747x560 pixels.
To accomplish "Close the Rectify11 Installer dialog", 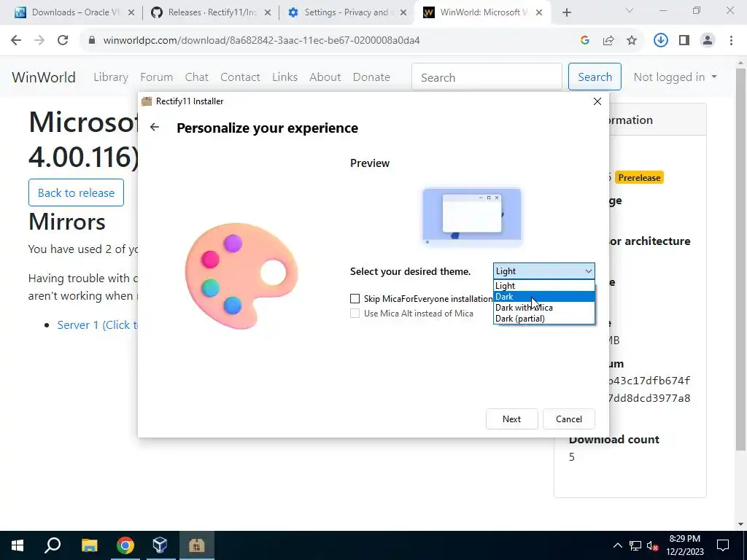I will [x=597, y=101].
